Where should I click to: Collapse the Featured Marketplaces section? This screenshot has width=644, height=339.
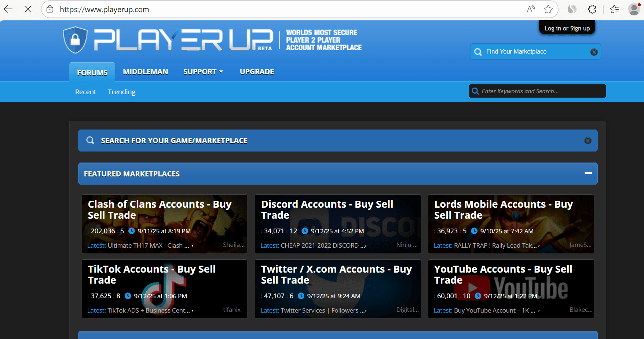[x=588, y=173]
